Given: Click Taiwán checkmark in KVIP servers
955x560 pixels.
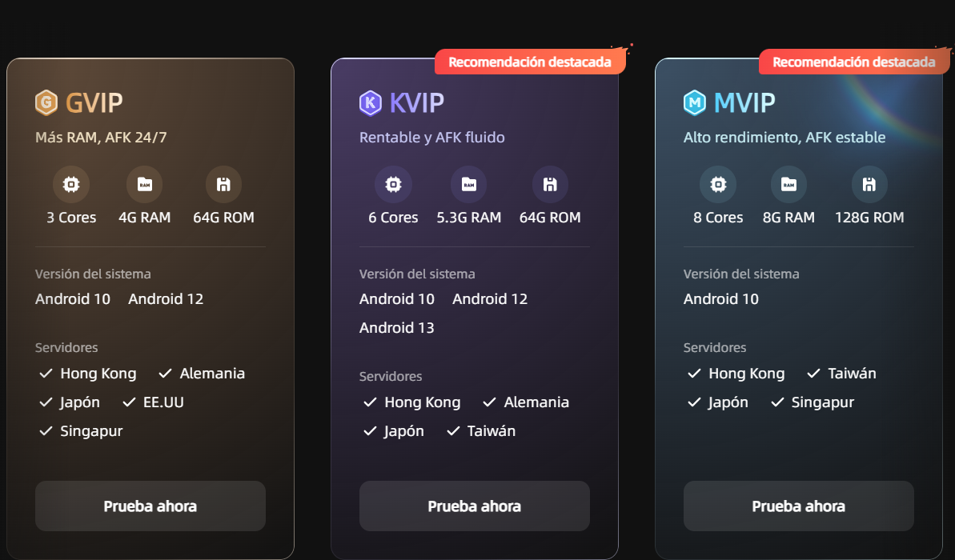Looking at the screenshot, I should [453, 431].
